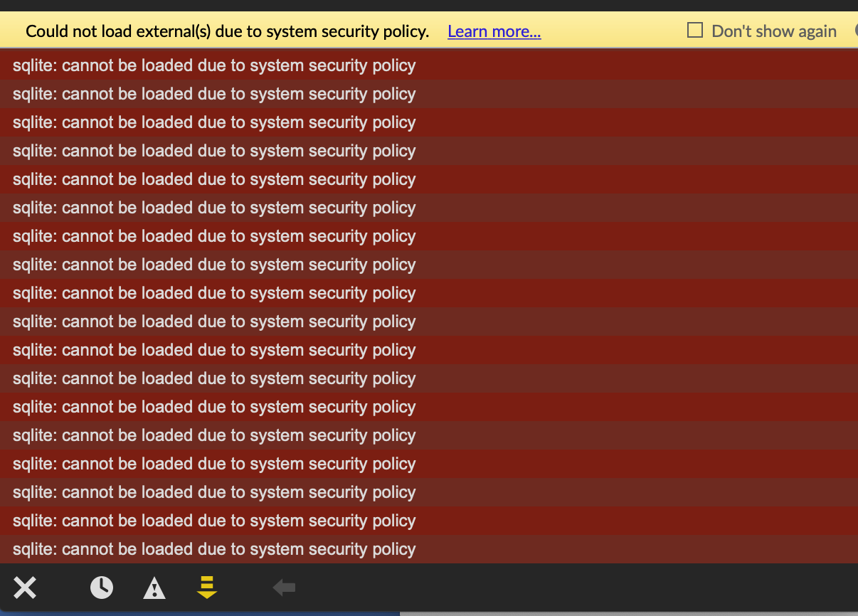Select the fifth sqlite error row from top
Screen dimensions: 858x616
[x=429, y=179]
